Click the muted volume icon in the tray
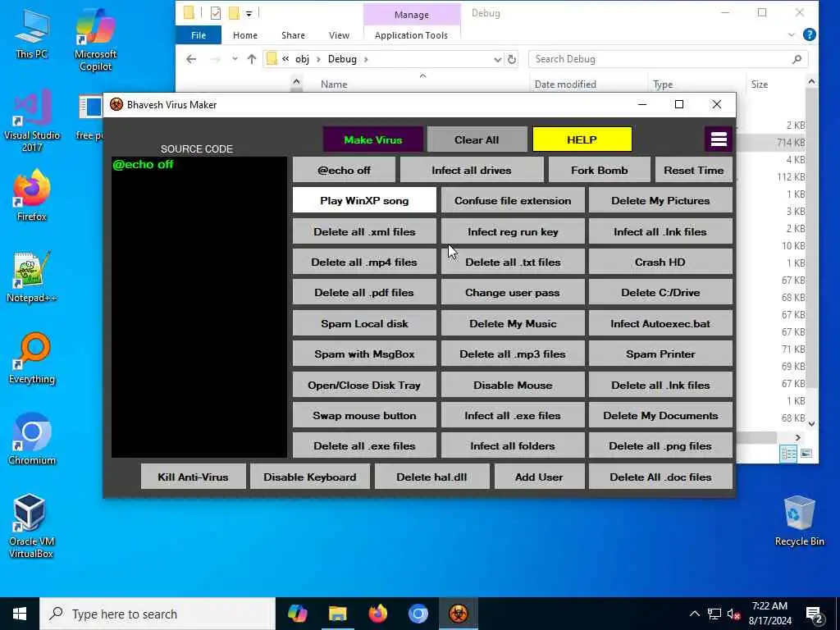The image size is (840, 630). 733,614
